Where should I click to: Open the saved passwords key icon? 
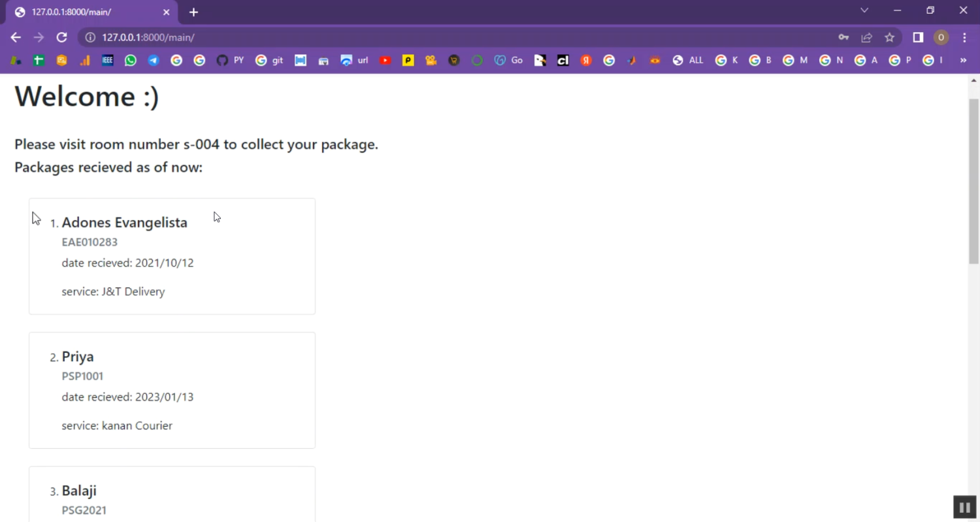[x=843, y=38]
